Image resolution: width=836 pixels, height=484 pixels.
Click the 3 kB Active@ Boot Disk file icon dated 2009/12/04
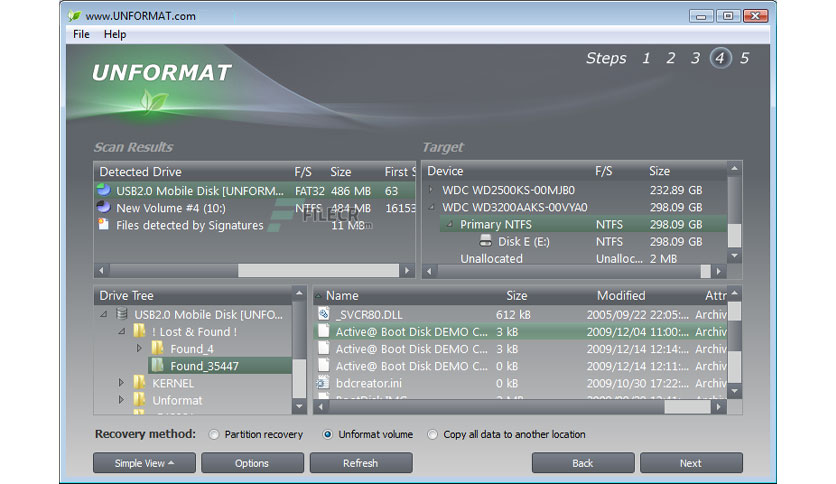(x=324, y=331)
